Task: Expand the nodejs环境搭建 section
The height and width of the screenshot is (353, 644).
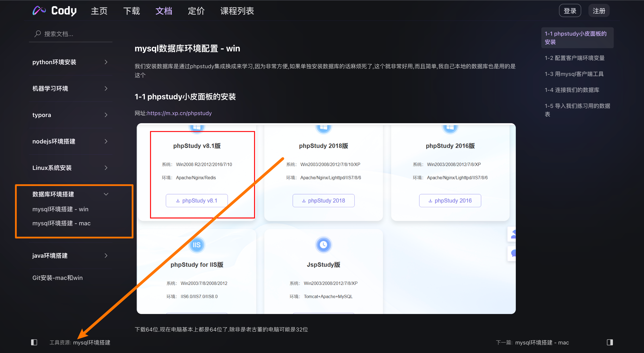Action: (x=106, y=141)
